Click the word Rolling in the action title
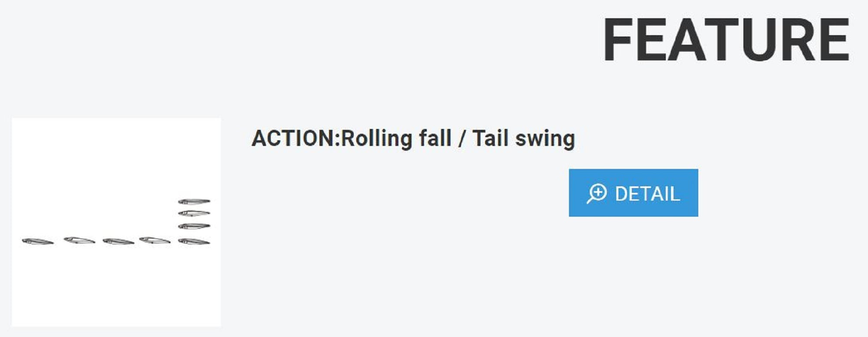 pos(376,139)
